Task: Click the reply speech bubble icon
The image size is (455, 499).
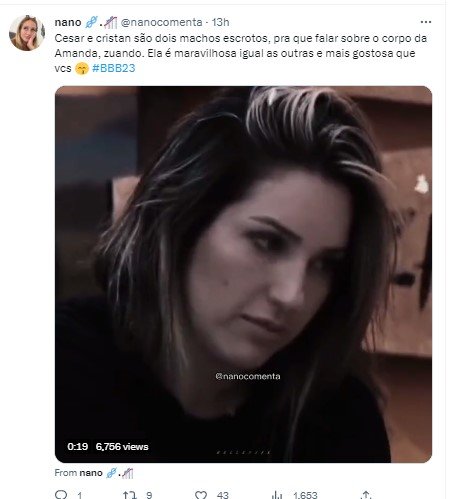Action: pos(61,495)
